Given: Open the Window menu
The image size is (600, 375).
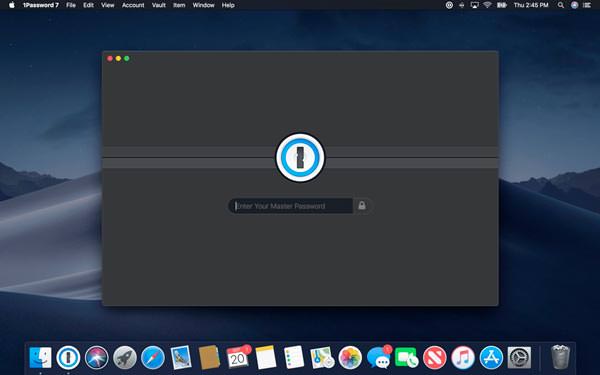Looking at the screenshot, I should (x=204, y=5).
